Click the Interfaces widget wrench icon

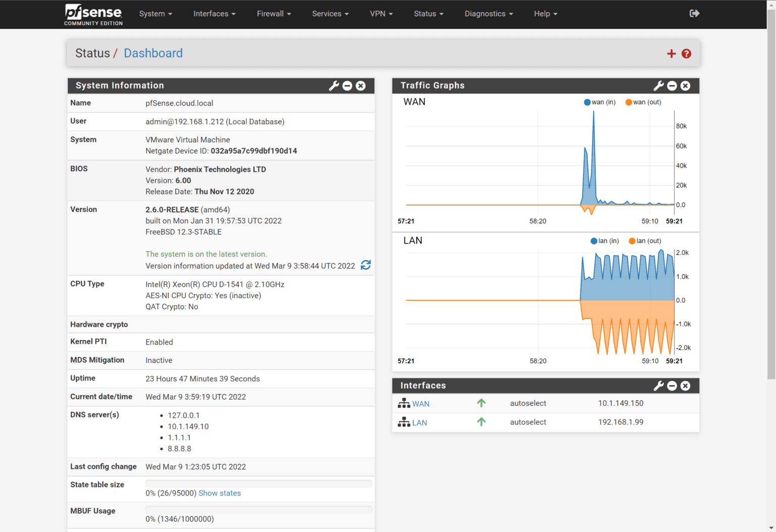(658, 385)
